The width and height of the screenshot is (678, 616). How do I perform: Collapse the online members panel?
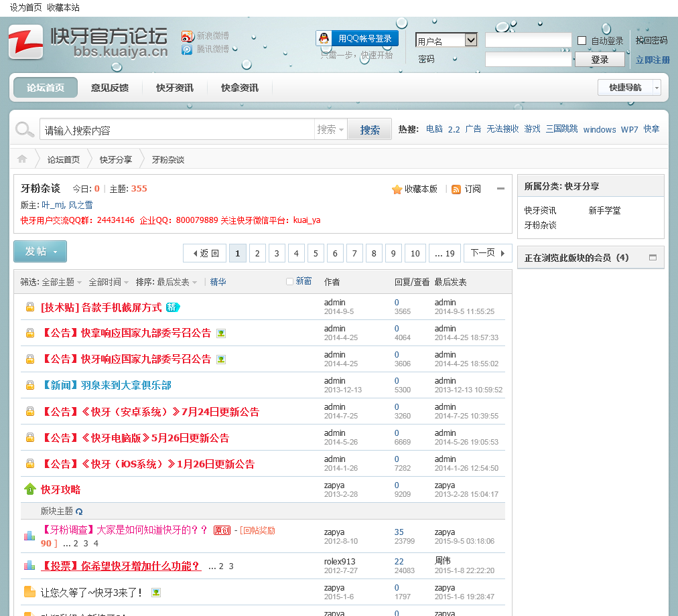coord(653,258)
